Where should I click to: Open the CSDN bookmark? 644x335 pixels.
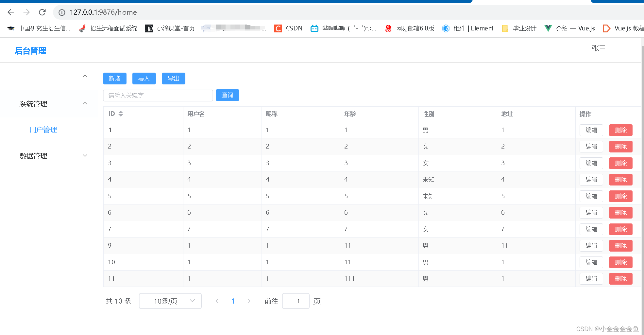click(288, 28)
